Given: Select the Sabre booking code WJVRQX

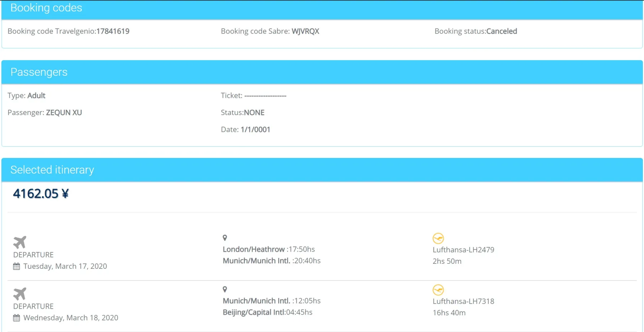Looking at the screenshot, I should click(305, 31).
